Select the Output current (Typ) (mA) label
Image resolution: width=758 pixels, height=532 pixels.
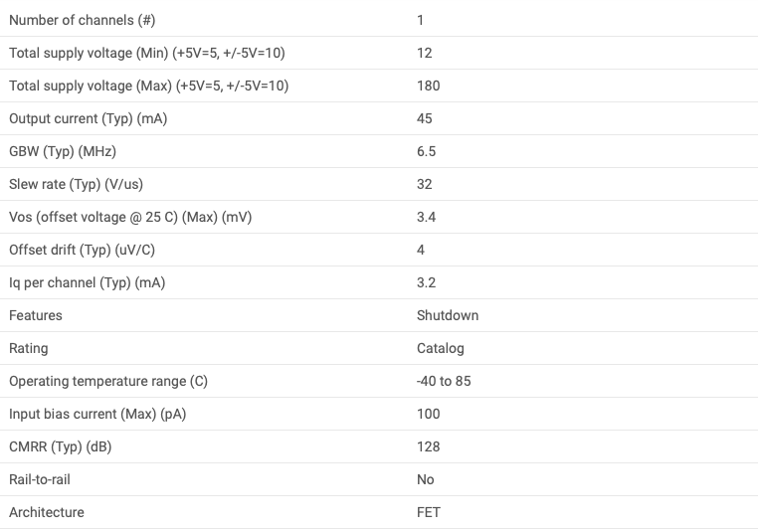pyautogui.click(x=88, y=119)
